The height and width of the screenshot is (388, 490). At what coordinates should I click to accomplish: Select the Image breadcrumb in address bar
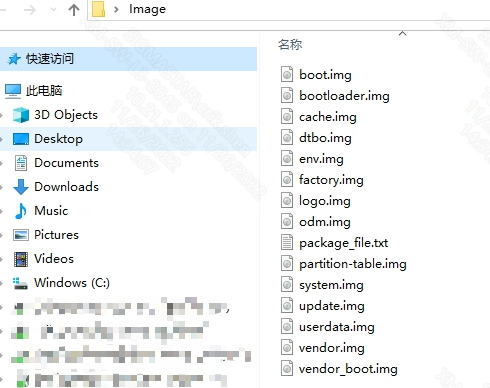[147, 9]
